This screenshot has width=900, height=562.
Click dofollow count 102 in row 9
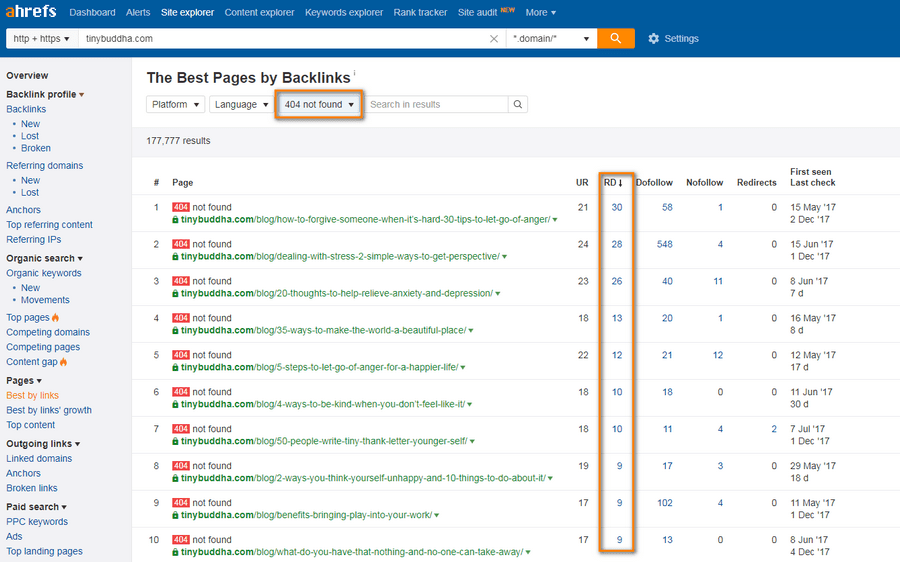[x=665, y=503]
